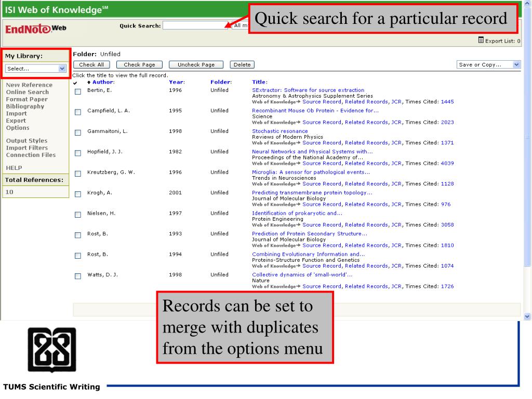This screenshot has height=399, width=532.
Task: Click the vertical scrollbar thumb
Action: (527, 137)
